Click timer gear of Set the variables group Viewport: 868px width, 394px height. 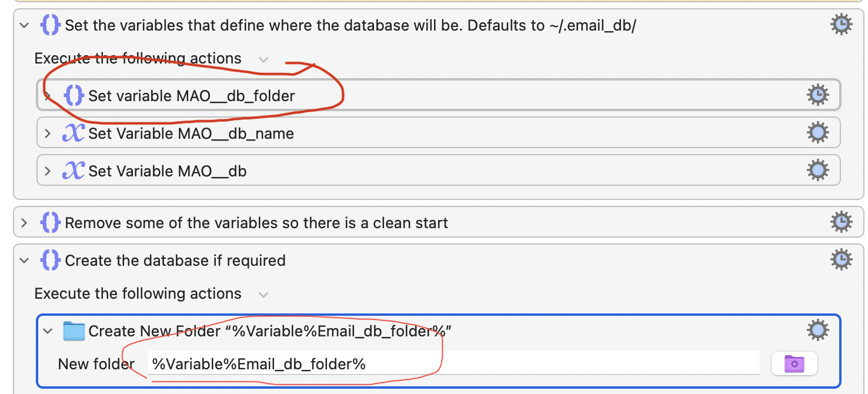click(x=842, y=25)
